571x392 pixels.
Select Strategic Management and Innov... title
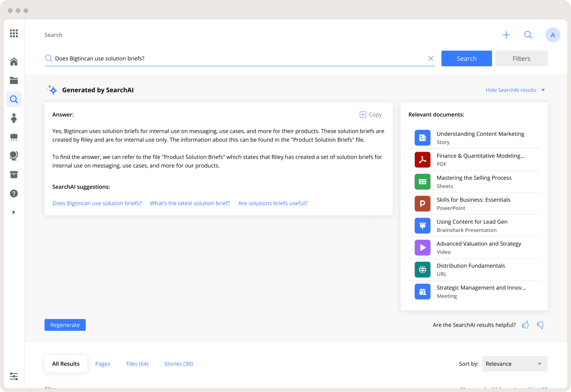coord(481,287)
